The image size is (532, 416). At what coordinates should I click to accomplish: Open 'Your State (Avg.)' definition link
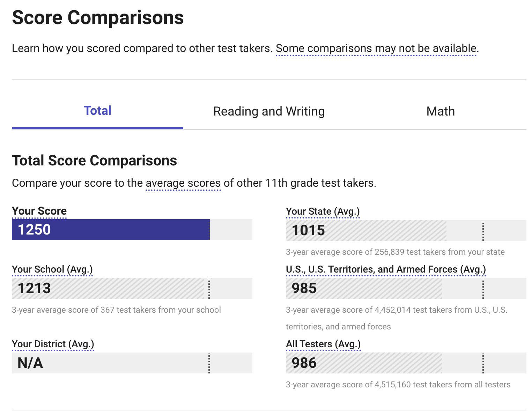323,211
